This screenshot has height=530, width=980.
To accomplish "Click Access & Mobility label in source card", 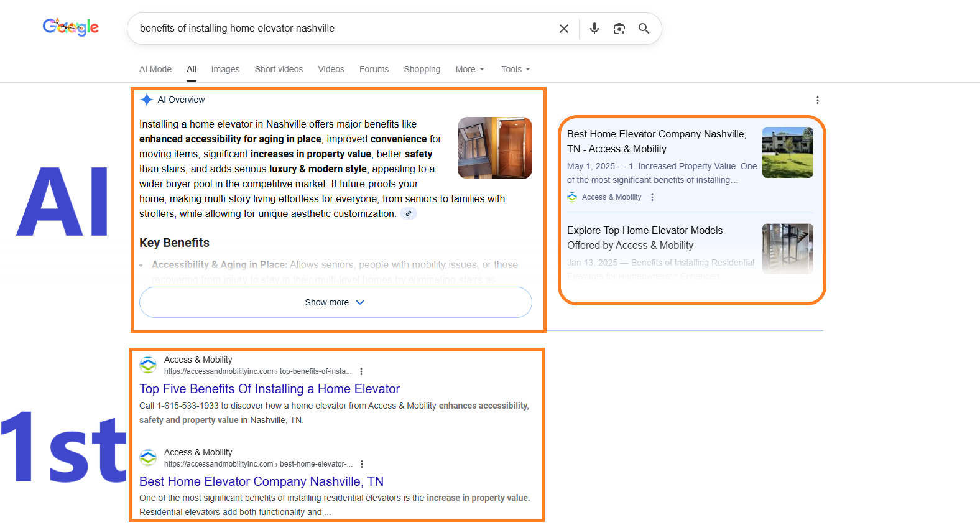I will coord(611,197).
